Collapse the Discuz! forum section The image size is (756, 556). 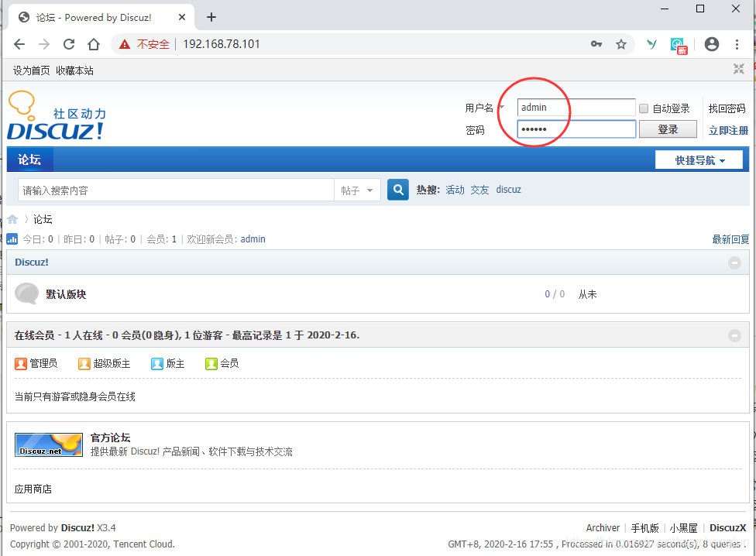(734, 262)
